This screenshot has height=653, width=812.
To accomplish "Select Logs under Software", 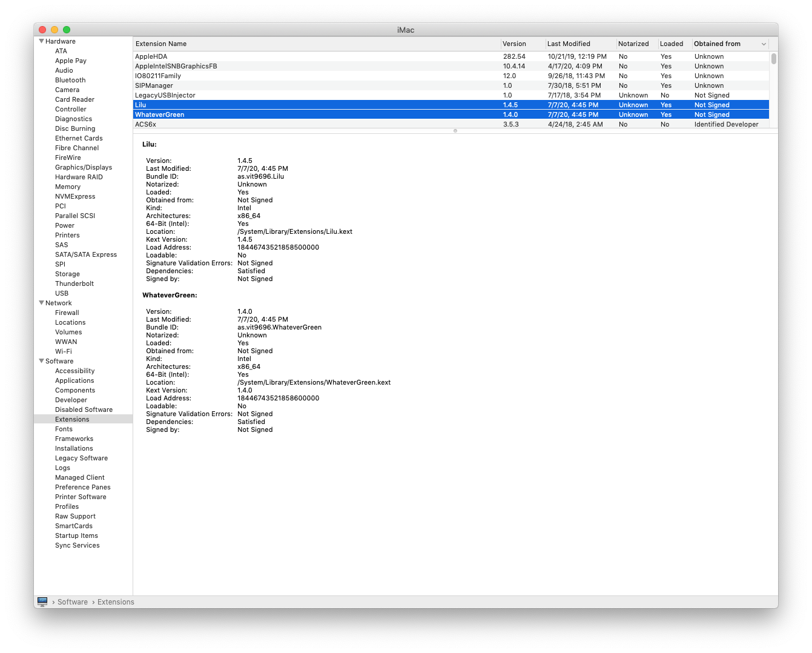I will click(x=62, y=468).
